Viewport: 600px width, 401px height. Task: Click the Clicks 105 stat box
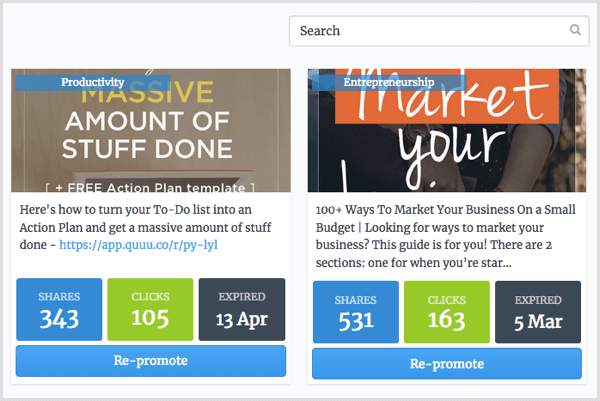pyautogui.click(x=150, y=311)
